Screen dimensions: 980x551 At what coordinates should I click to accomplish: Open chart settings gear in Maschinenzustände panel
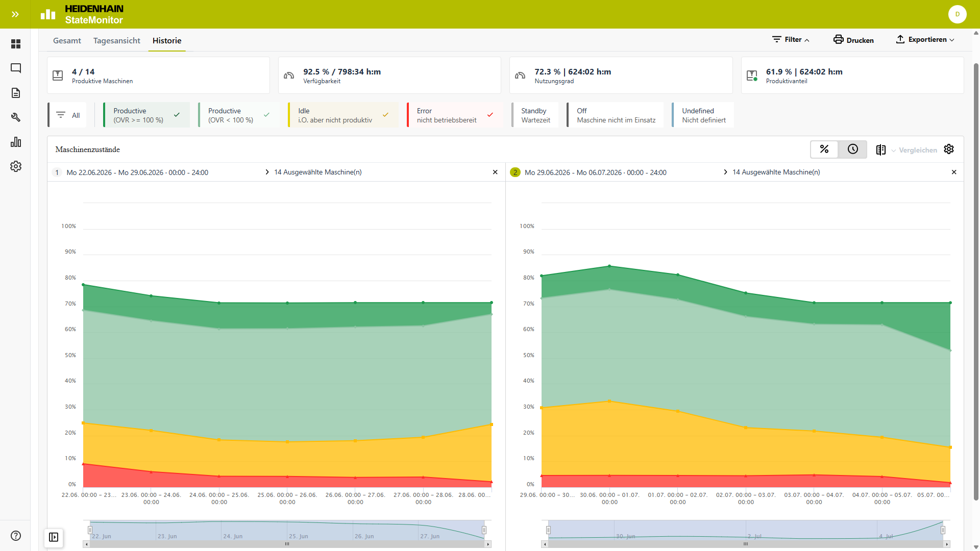[949, 149]
